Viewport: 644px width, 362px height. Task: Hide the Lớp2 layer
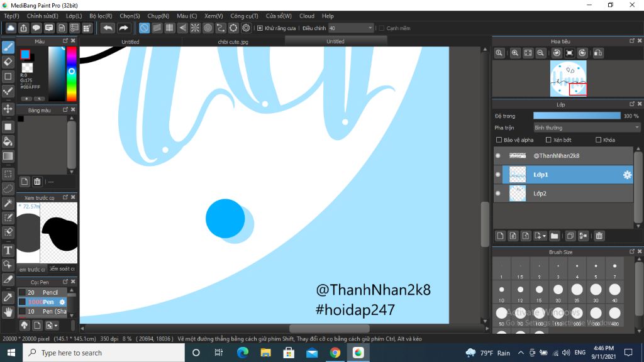coord(498,194)
